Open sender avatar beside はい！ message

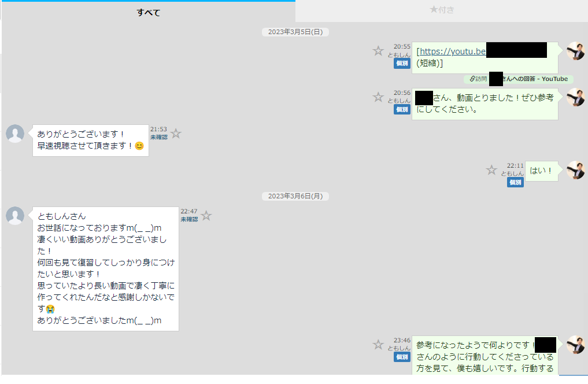point(575,170)
